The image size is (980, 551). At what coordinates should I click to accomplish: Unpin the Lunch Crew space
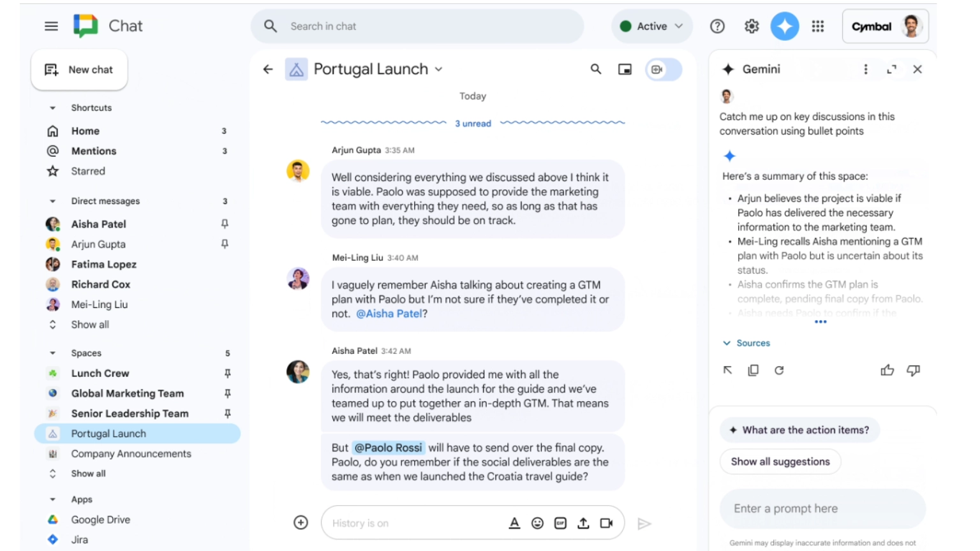coord(227,373)
